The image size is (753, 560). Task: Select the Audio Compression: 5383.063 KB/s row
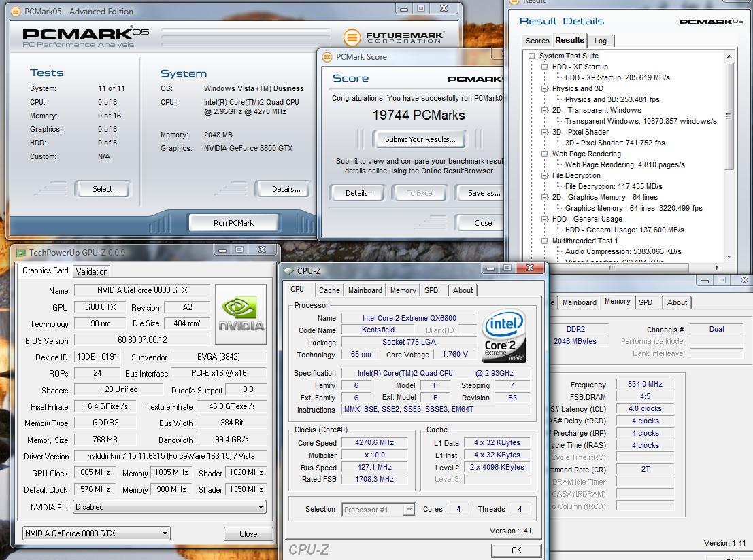(x=623, y=252)
